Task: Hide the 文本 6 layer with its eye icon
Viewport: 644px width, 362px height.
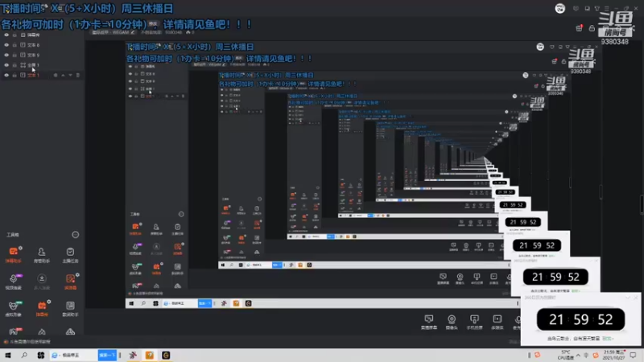Action: pyautogui.click(x=6, y=45)
